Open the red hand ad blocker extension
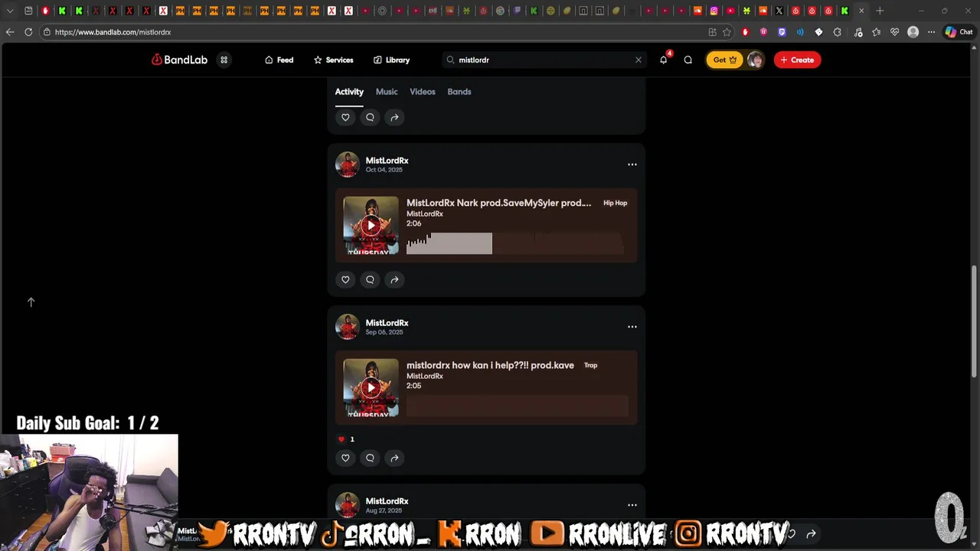Screen dimensions: 980x551 point(745,32)
